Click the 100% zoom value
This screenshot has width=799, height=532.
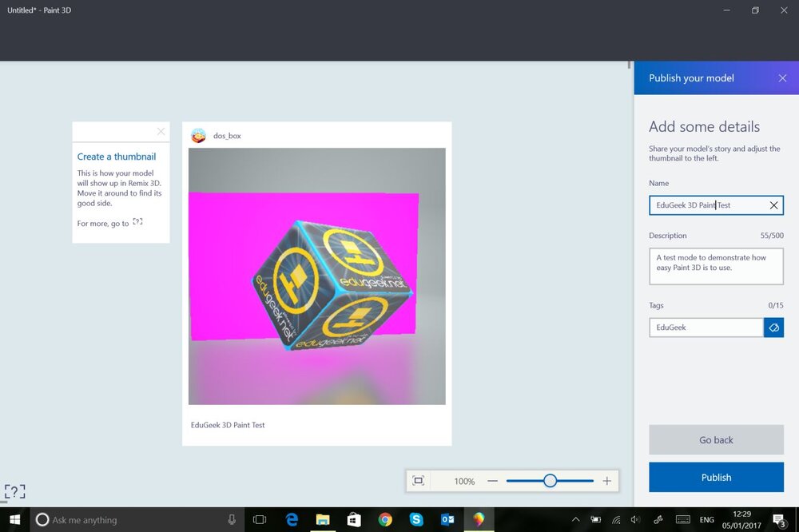pyautogui.click(x=464, y=481)
